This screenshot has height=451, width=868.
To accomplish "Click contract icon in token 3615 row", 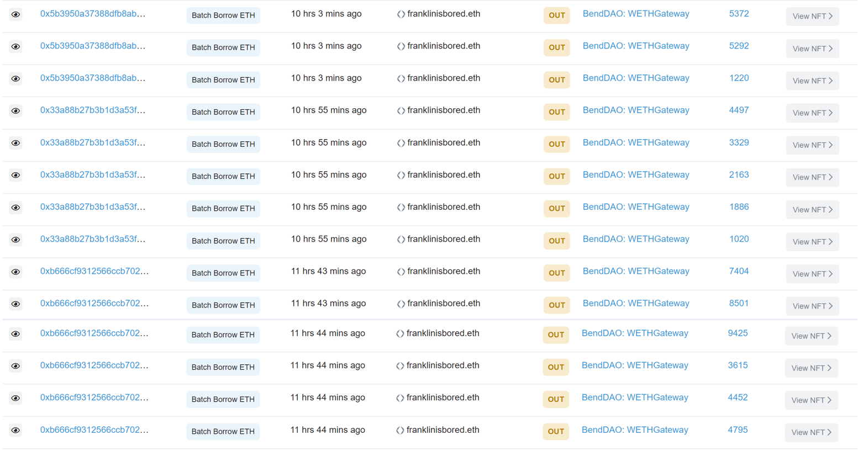I will [400, 366].
